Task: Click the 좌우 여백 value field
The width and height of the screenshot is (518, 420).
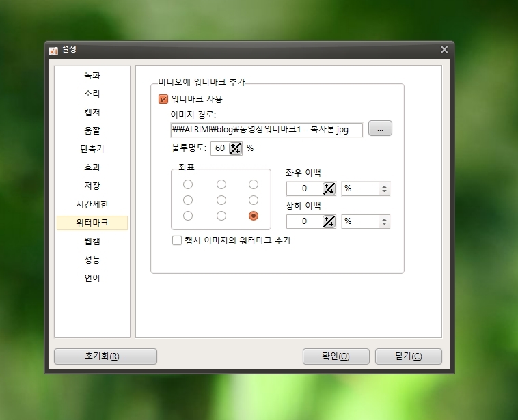Action: [304, 189]
